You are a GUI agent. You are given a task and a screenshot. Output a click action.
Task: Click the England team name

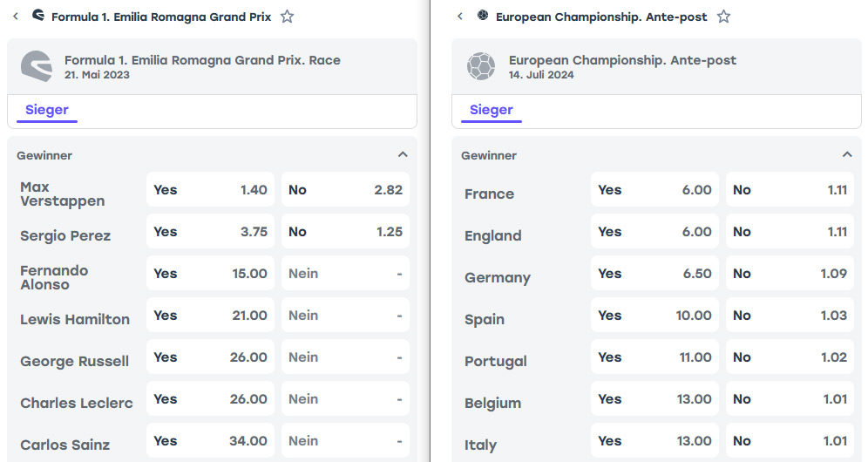pyautogui.click(x=493, y=235)
